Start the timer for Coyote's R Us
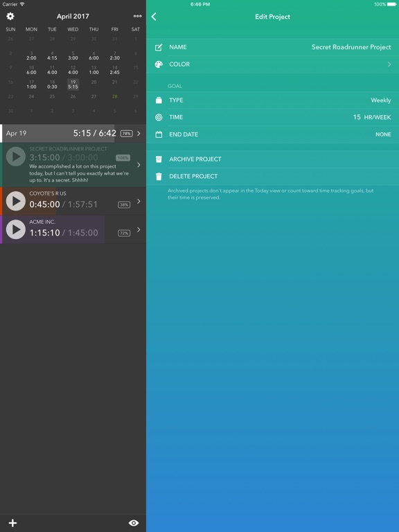Viewport: 399px width, 532px height. click(x=16, y=201)
